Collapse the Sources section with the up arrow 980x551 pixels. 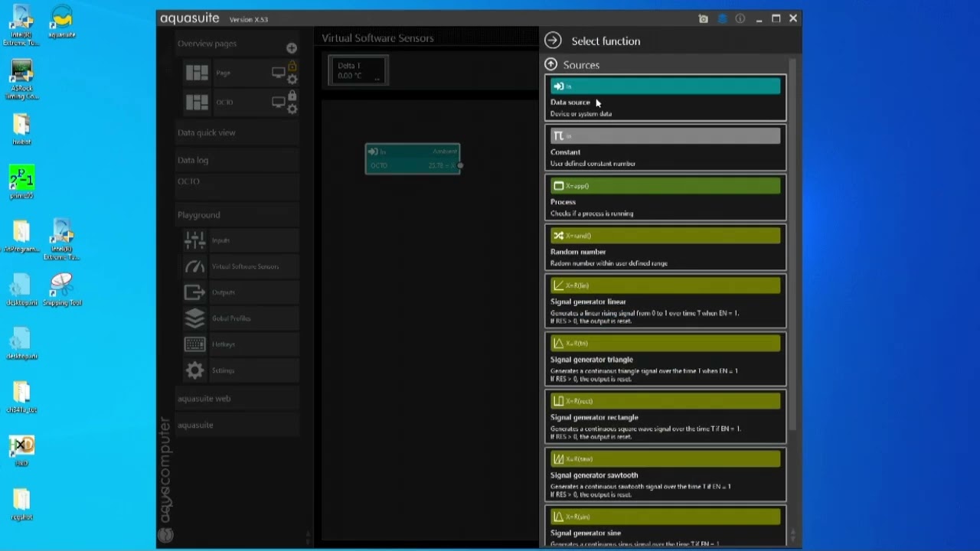[x=550, y=65]
